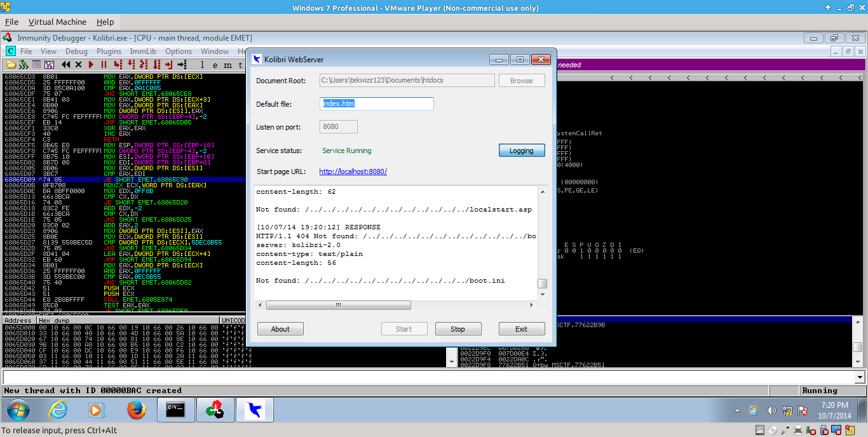The height and width of the screenshot is (437, 868).
Task: Switch to Kolibri WebServer in the taskbar
Action: tap(255, 410)
